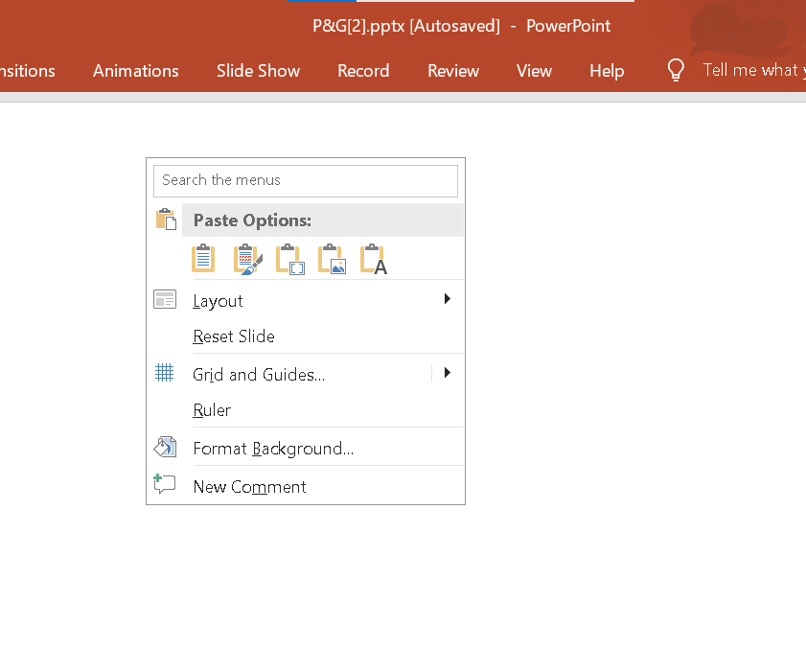Expand the Grid and Guides submenu arrow
Viewport: 806px width, 672px height.
(448, 373)
